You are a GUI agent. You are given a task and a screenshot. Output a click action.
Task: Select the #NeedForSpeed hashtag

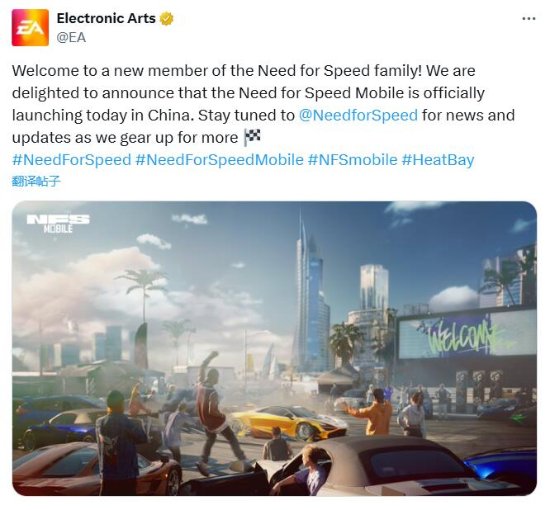tap(72, 160)
